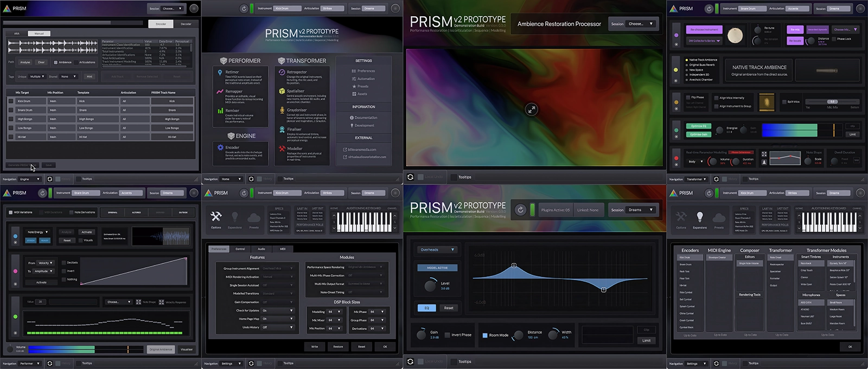Enable the Note Derivations checkbox
The width and height of the screenshot is (868, 369).
click(x=72, y=212)
